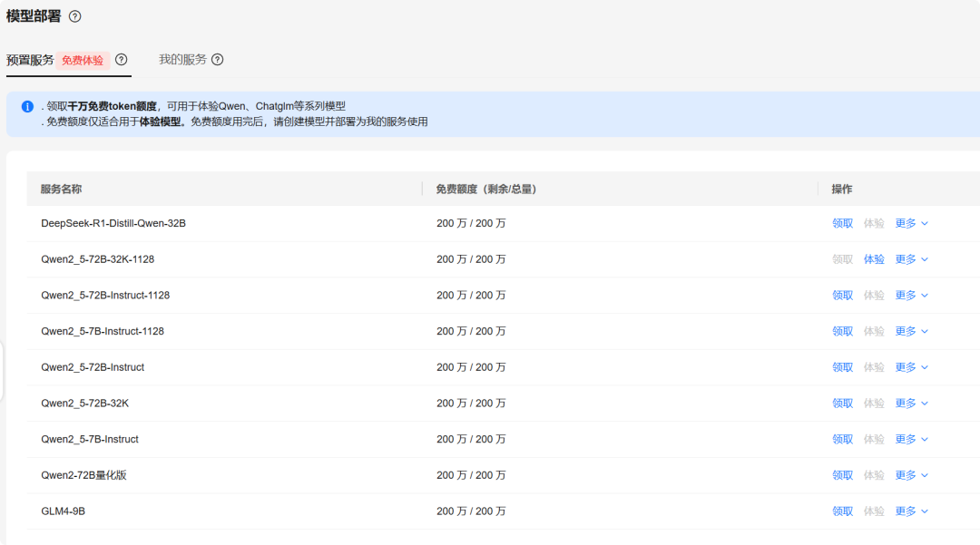Claim quota for Qwen2_5-72B-Instruct row
This screenshot has height=545, width=980.
842,367
